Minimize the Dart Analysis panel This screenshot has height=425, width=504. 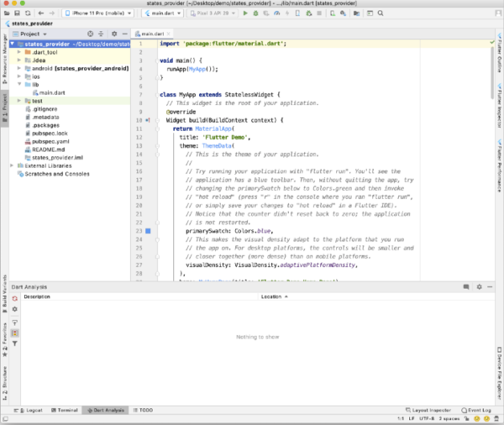pyautogui.click(x=488, y=286)
